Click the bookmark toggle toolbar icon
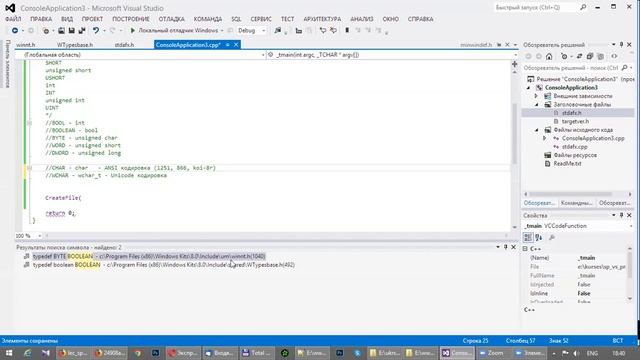640x360 pixels. [x=347, y=31]
